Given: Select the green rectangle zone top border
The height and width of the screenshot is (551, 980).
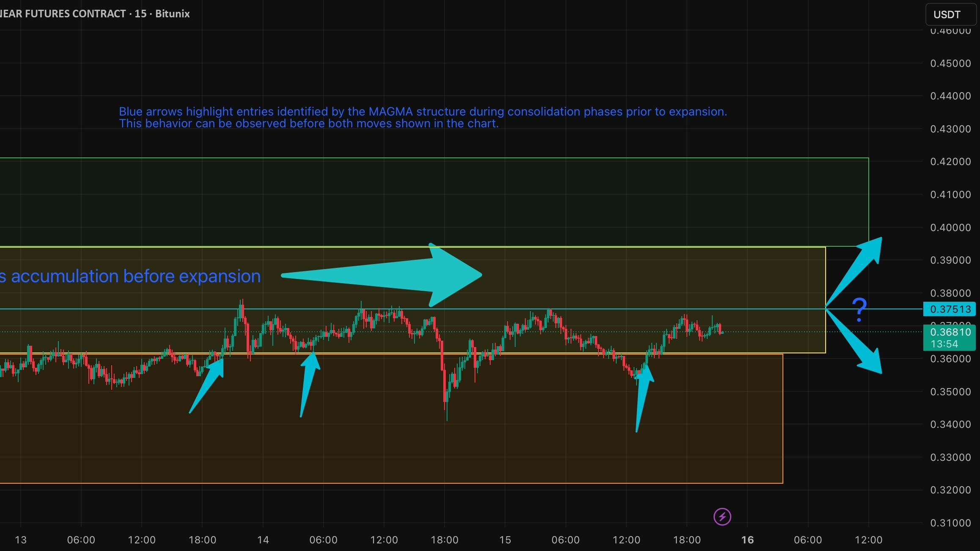Looking at the screenshot, I should (423, 158).
